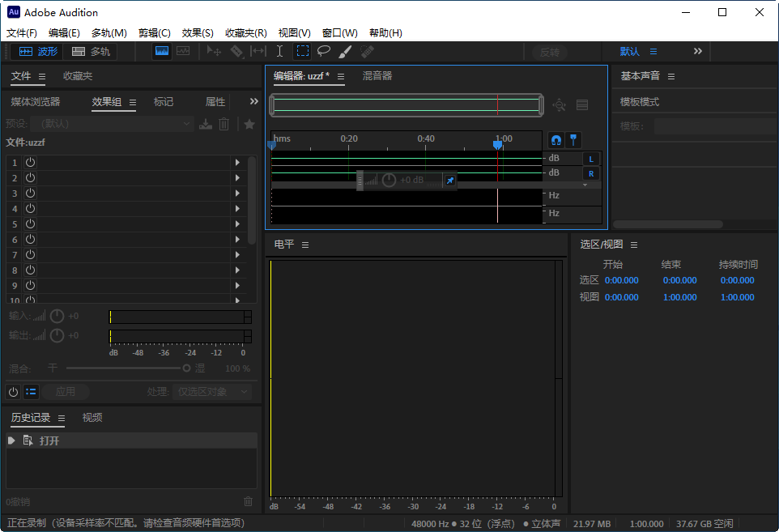This screenshot has width=779, height=532.
Task: Toggle power for effect slot 2
Action: [x=30, y=177]
